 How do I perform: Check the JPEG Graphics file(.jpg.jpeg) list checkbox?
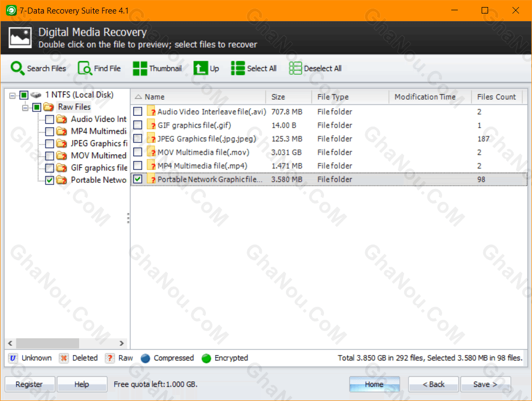[x=138, y=139]
